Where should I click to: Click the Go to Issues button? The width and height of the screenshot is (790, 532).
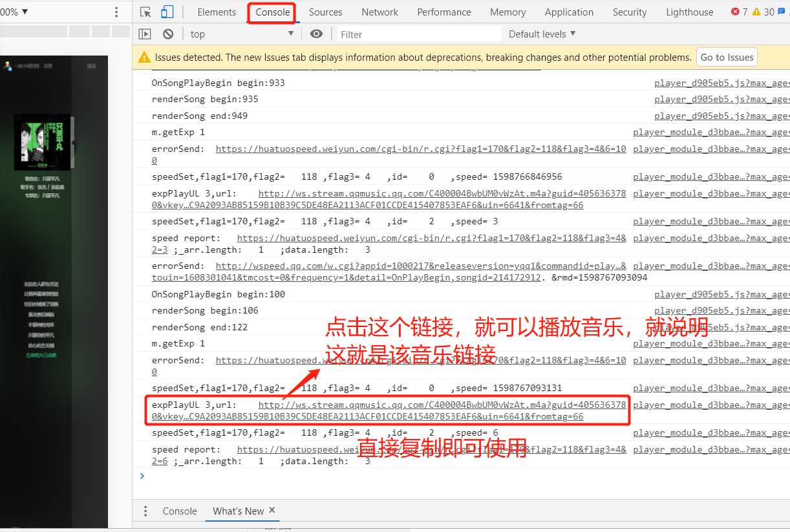pyautogui.click(x=727, y=58)
